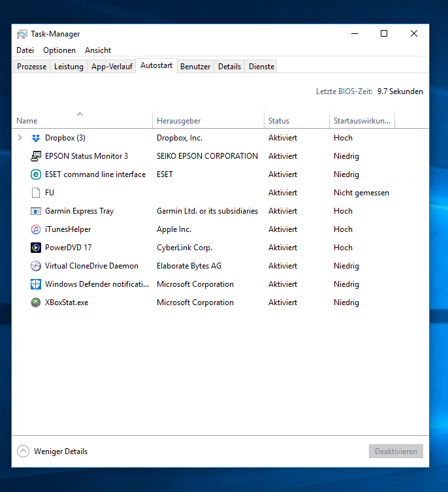Minimize the Task-Manager window
448x492 pixels.
(x=355, y=33)
